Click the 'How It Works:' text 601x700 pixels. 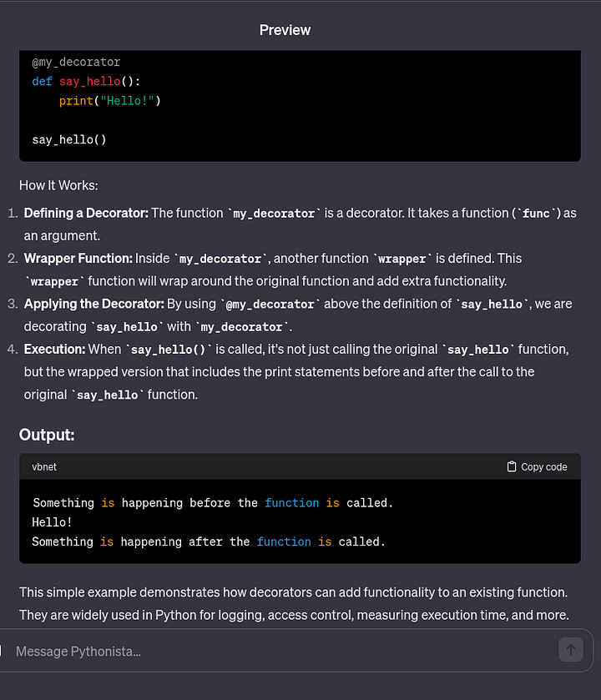coord(58,185)
